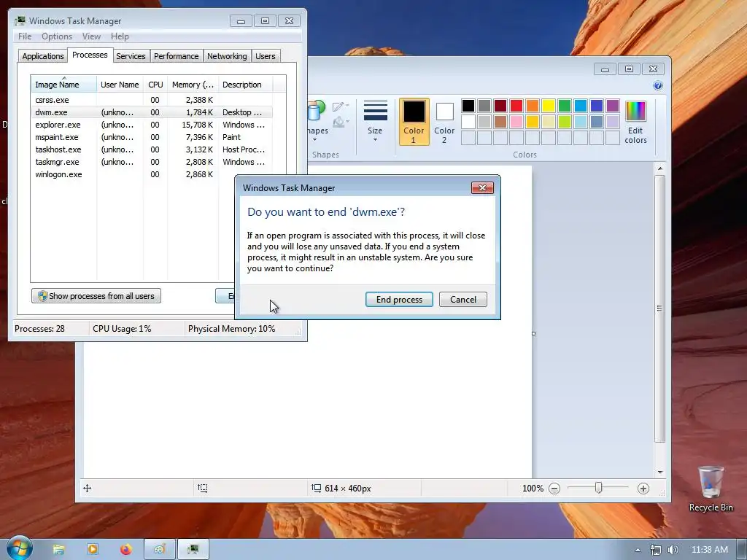Click the volume speaker tray icon
747x560 pixels.
pyautogui.click(x=673, y=550)
